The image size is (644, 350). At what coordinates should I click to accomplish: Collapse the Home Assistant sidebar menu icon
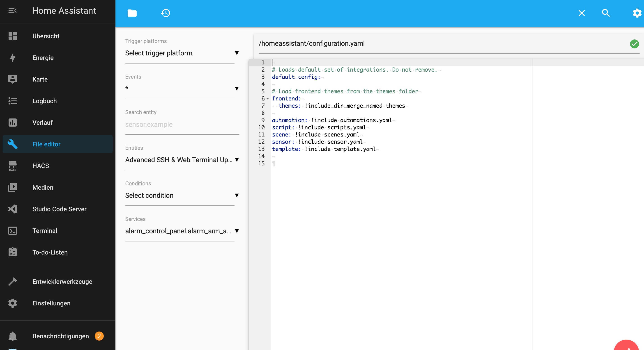click(12, 11)
